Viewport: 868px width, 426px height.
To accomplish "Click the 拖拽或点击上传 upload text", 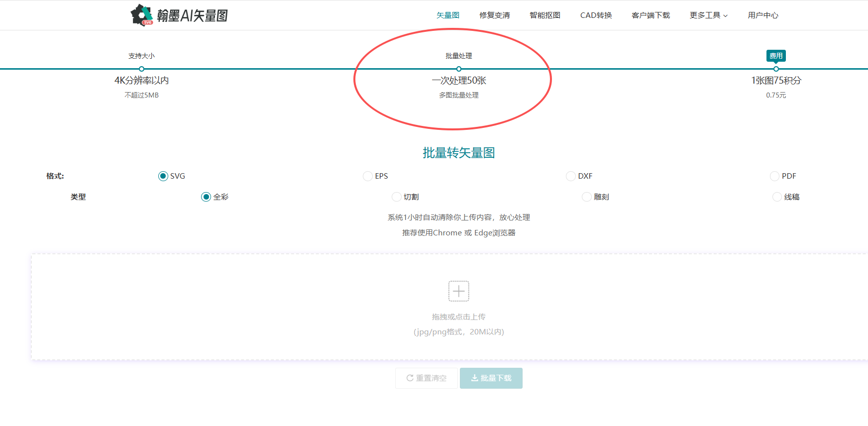I will coord(459,317).
